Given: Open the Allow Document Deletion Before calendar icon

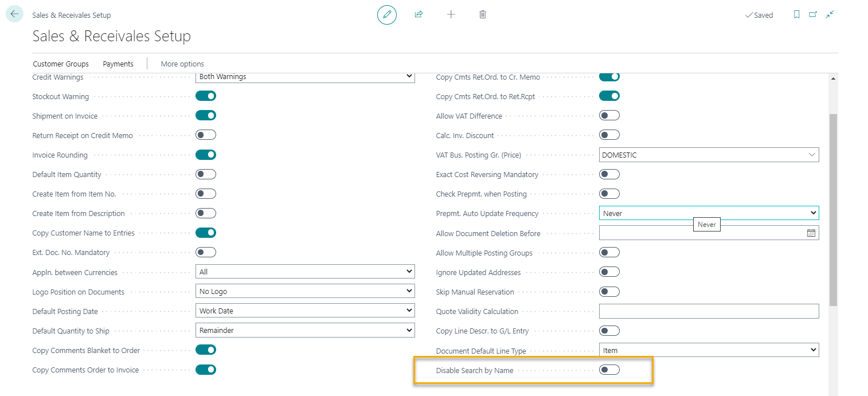Looking at the screenshot, I should click(x=811, y=232).
